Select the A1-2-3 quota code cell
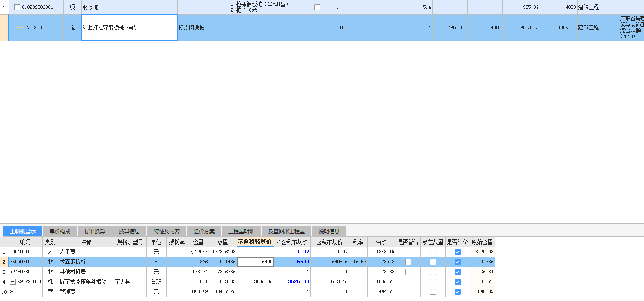 coord(36,28)
